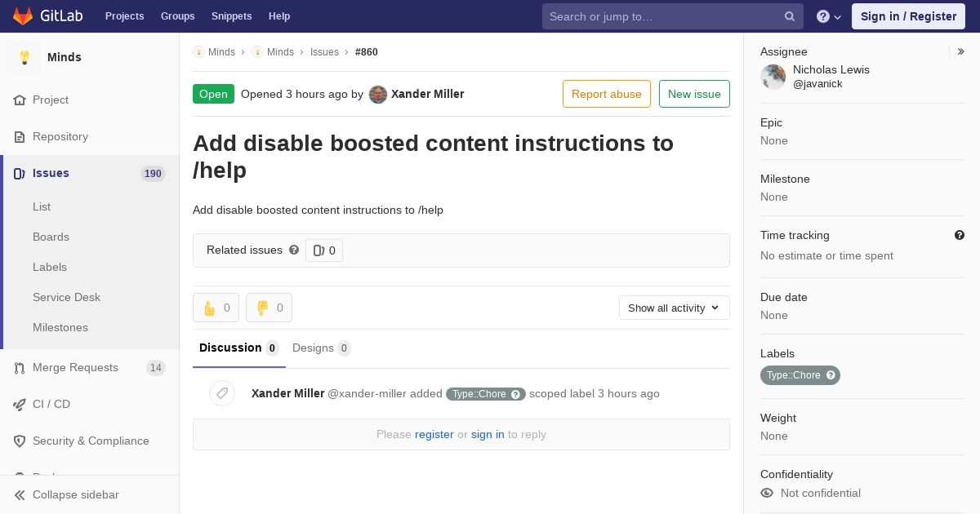Click the related issues count badge

pyautogui.click(x=324, y=250)
